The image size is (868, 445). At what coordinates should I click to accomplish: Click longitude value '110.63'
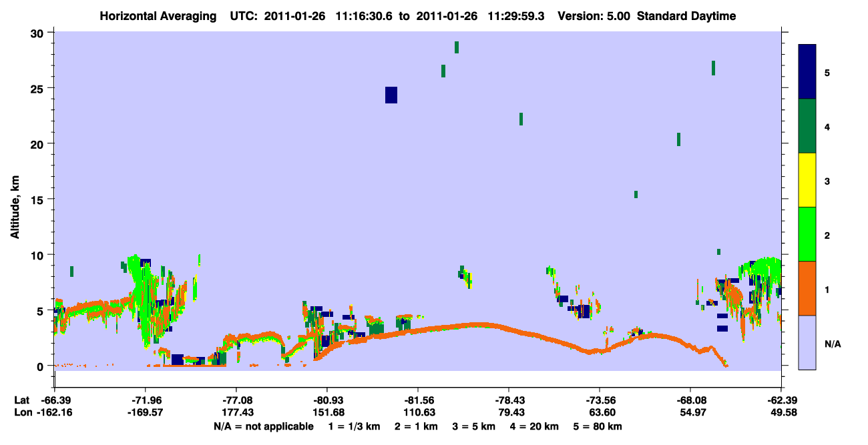coord(418,412)
